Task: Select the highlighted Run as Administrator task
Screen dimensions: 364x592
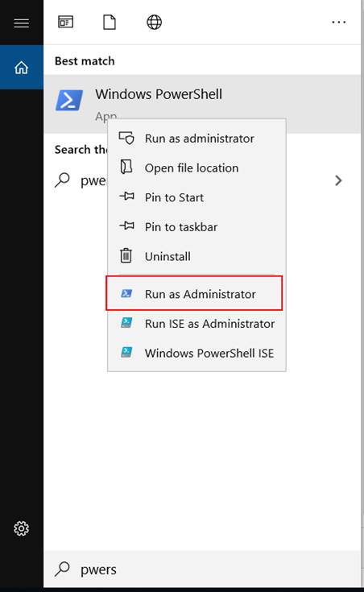Action: pos(194,293)
